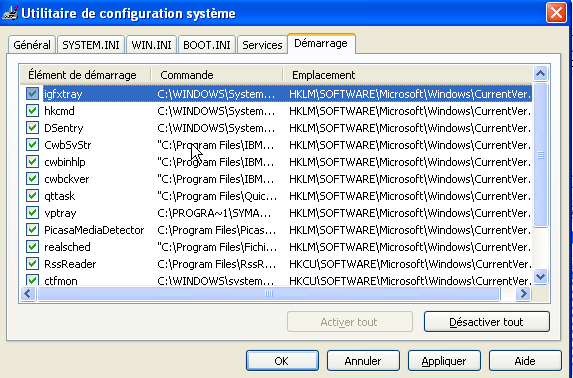Click the Emplacement column header
The width and height of the screenshot is (573, 378).
pyautogui.click(x=408, y=75)
